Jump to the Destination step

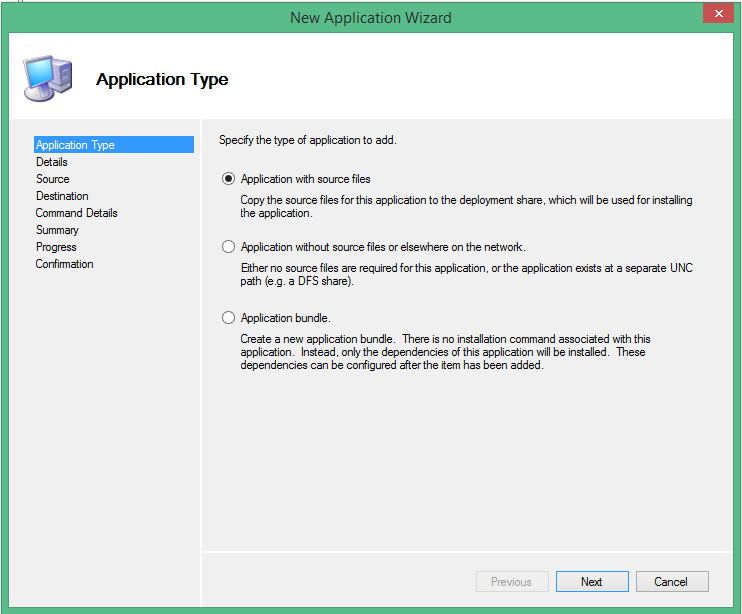pyautogui.click(x=62, y=196)
